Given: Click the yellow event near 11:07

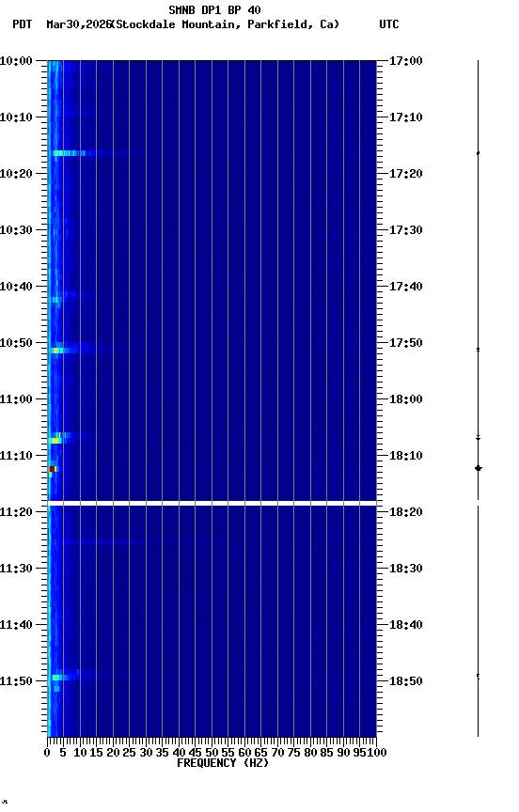Looking at the screenshot, I should [55, 441].
